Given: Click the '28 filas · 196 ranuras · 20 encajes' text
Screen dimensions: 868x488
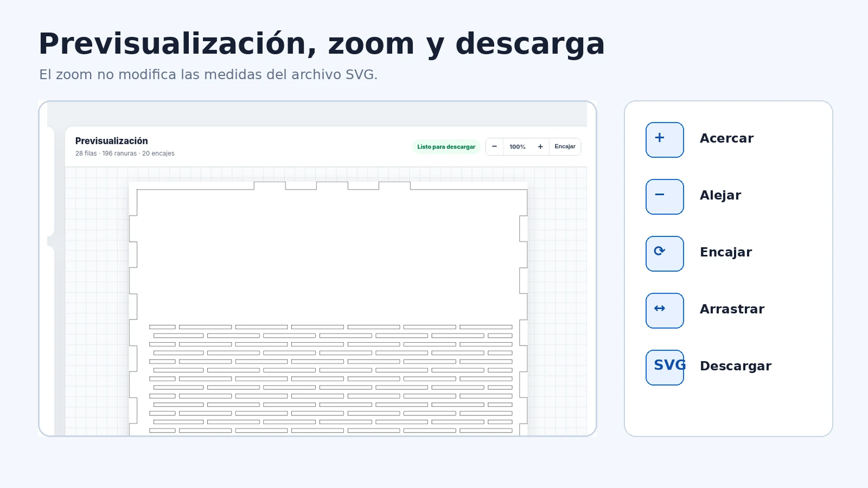Looking at the screenshot, I should pos(125,153).
